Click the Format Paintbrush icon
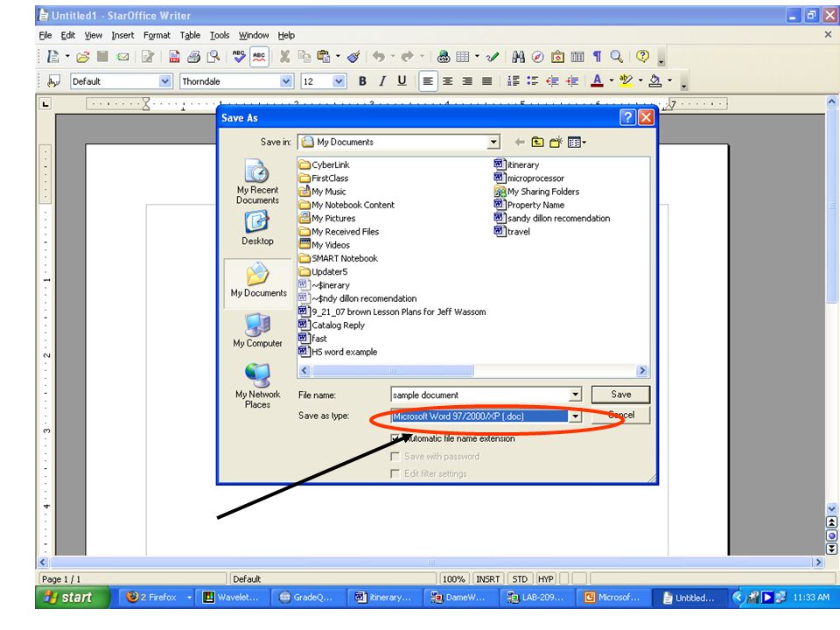This screenshot has width=840, height=630. click(353, 56)
